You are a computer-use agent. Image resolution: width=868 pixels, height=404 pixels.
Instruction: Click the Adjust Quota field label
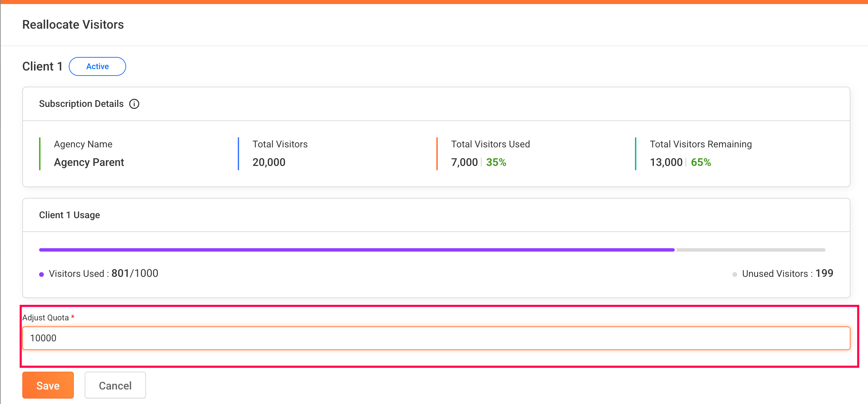[x=46, y=318]
